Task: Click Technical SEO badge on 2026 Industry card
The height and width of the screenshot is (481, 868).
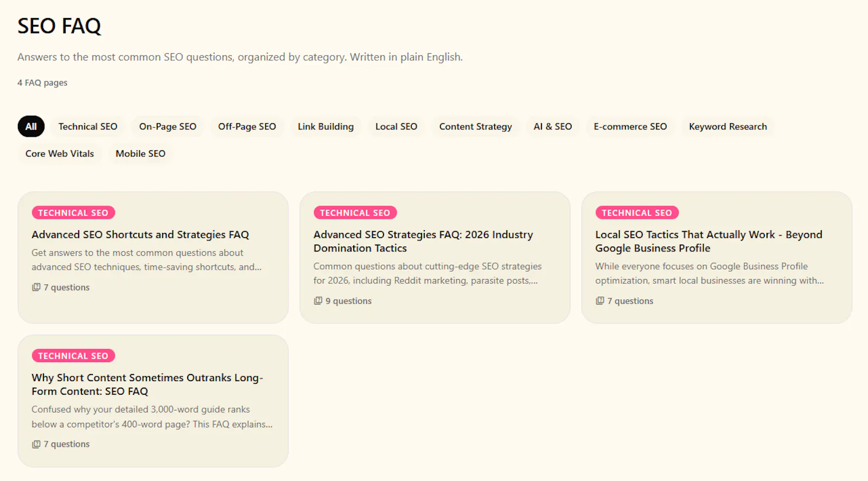Action: 355,213
